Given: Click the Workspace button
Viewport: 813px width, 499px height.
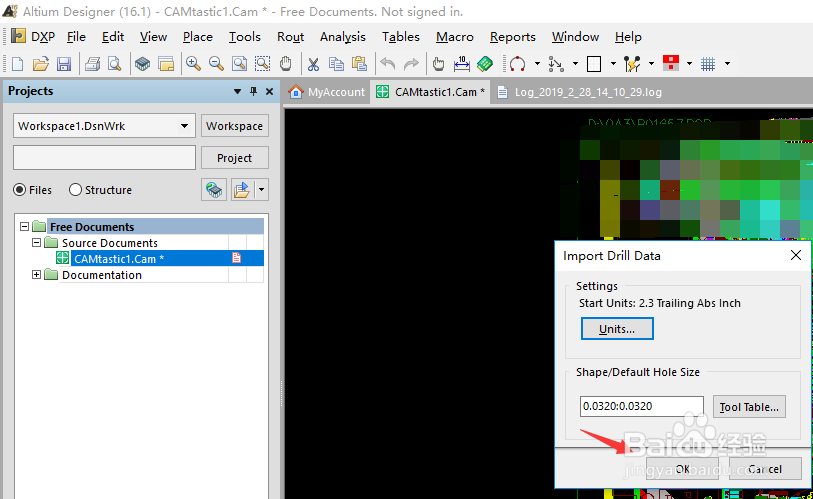Looking at the screenshot, I should click(x=234, y=126).
